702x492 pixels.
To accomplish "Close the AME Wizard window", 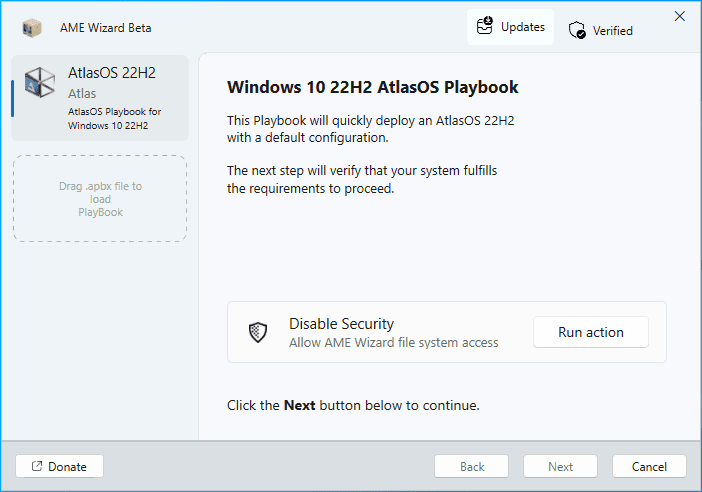I will (x=679, y=16).
